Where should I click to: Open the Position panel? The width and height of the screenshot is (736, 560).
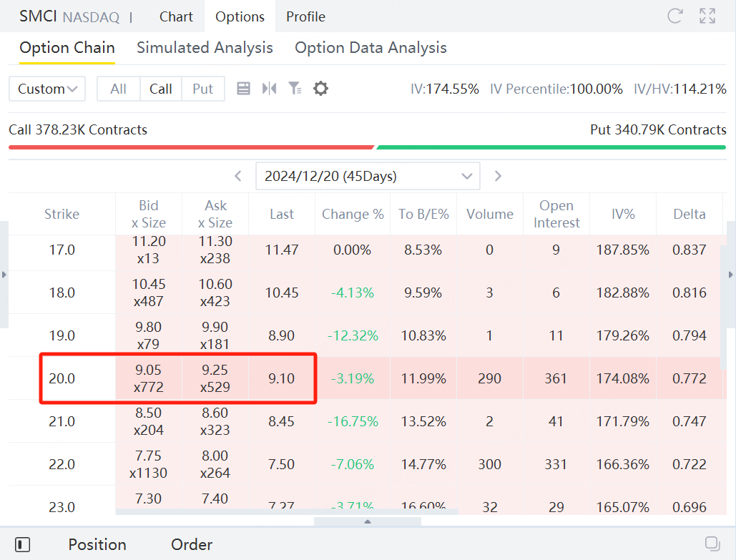coord(97,544)
